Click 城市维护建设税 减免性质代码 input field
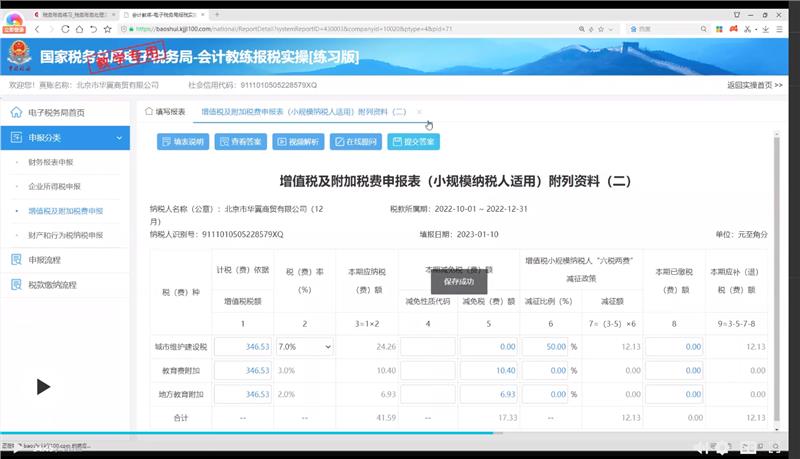Viewport: 800px width, 459px height. pyautogui.click(x=428, y=346)
